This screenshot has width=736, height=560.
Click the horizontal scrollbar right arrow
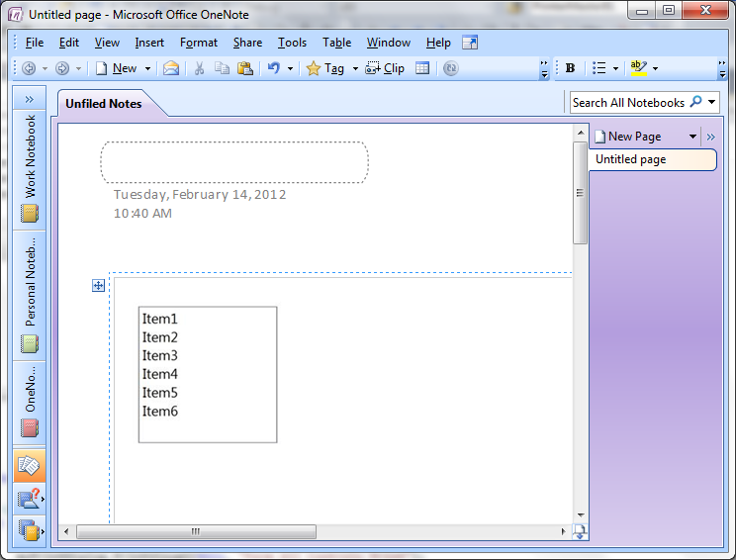(563, 532)
